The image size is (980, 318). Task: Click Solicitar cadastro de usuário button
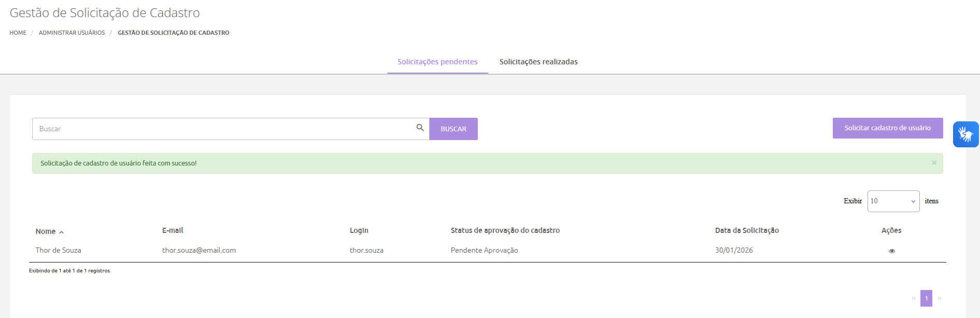coord(887,128)
